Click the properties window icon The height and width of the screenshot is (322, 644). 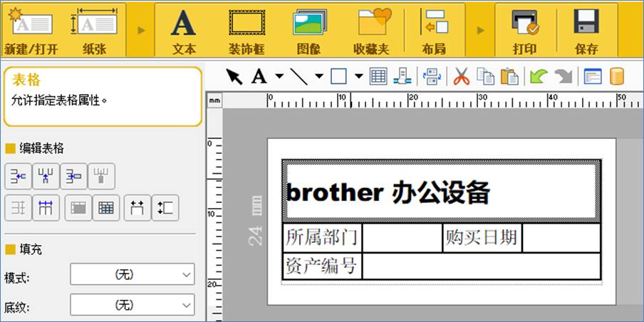(593, 76)
